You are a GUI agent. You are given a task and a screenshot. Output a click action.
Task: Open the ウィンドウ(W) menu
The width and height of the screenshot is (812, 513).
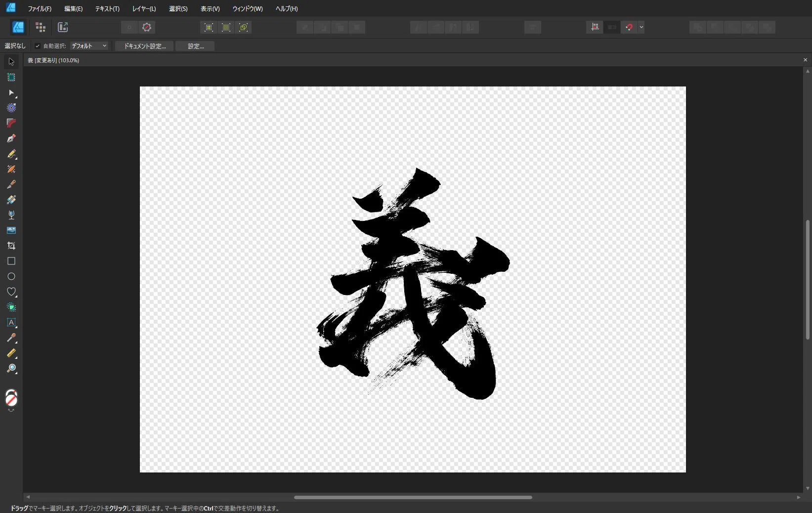click(x=248, y=8)
